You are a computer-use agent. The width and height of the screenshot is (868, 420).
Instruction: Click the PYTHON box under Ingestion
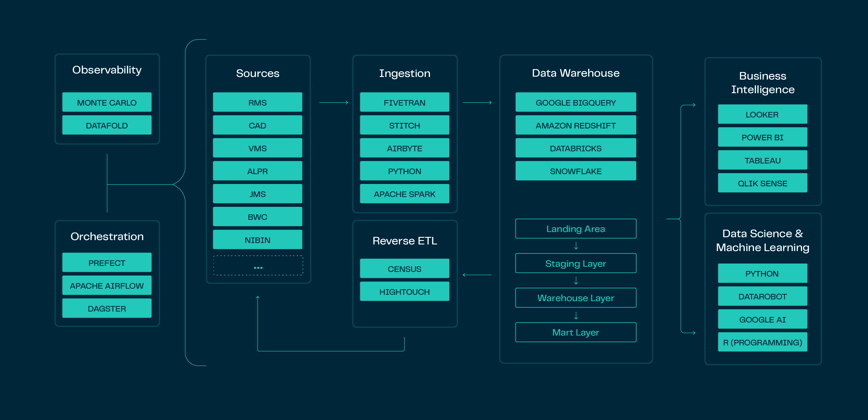point(404,171)
